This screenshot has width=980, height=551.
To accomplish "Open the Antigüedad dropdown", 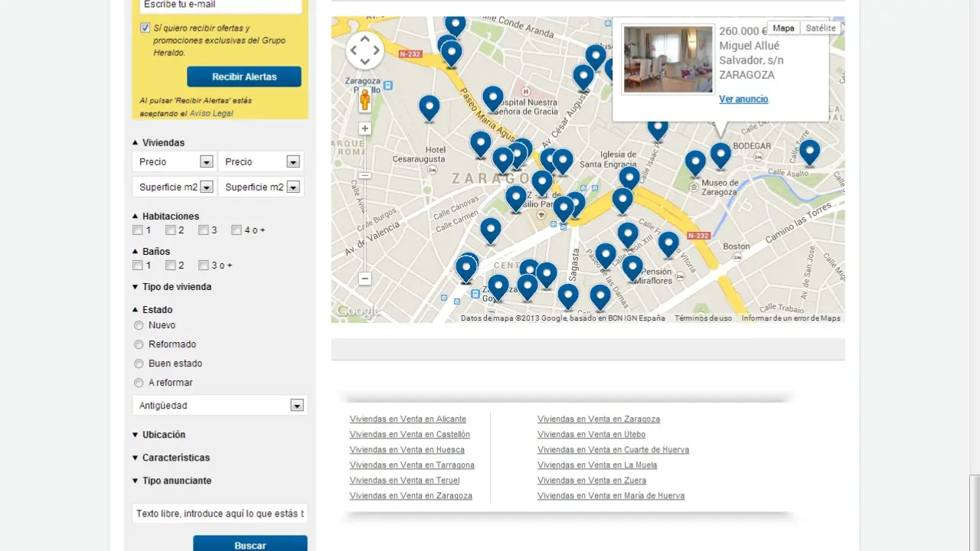I will tap(296, 406).
